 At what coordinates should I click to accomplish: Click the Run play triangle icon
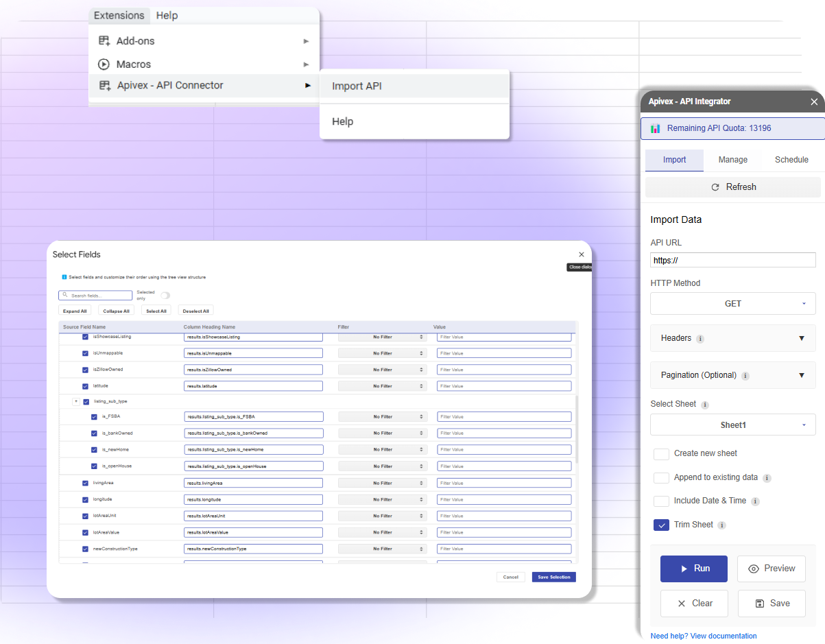[684, 569]
